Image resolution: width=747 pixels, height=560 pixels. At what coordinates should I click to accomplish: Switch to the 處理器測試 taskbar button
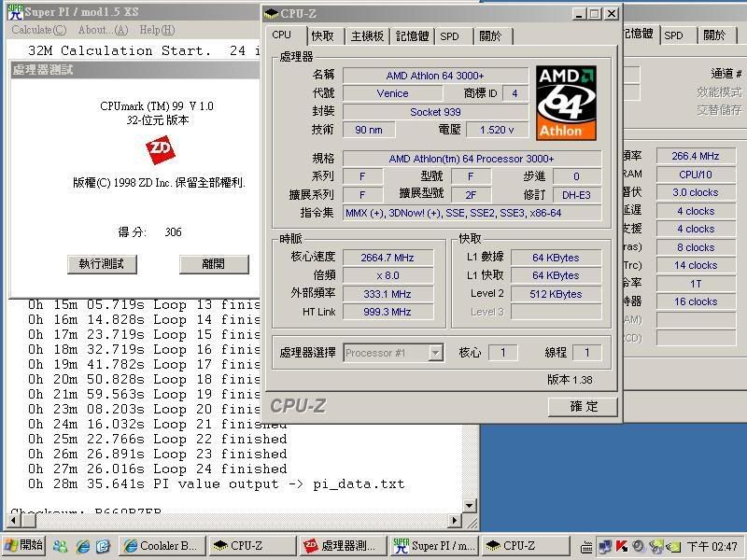[x=343, y=546]
